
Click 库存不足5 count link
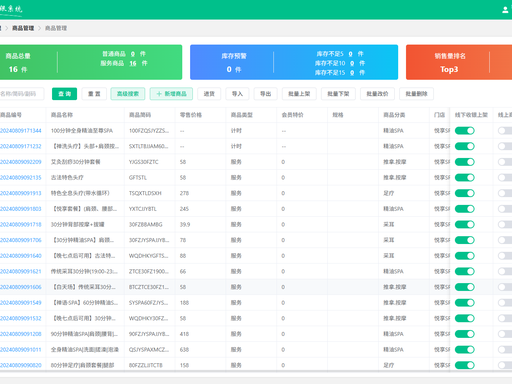pos(350,54)
